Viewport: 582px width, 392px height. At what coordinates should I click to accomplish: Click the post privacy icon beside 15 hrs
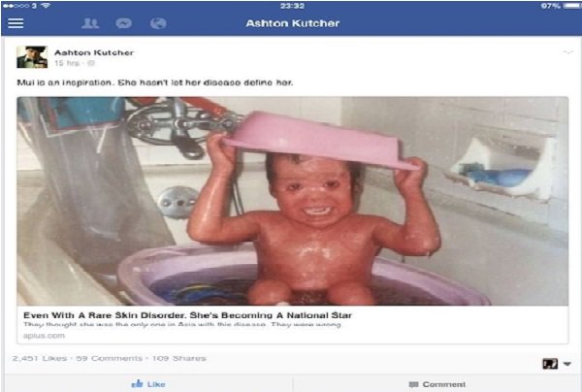(x=91, y=63)
